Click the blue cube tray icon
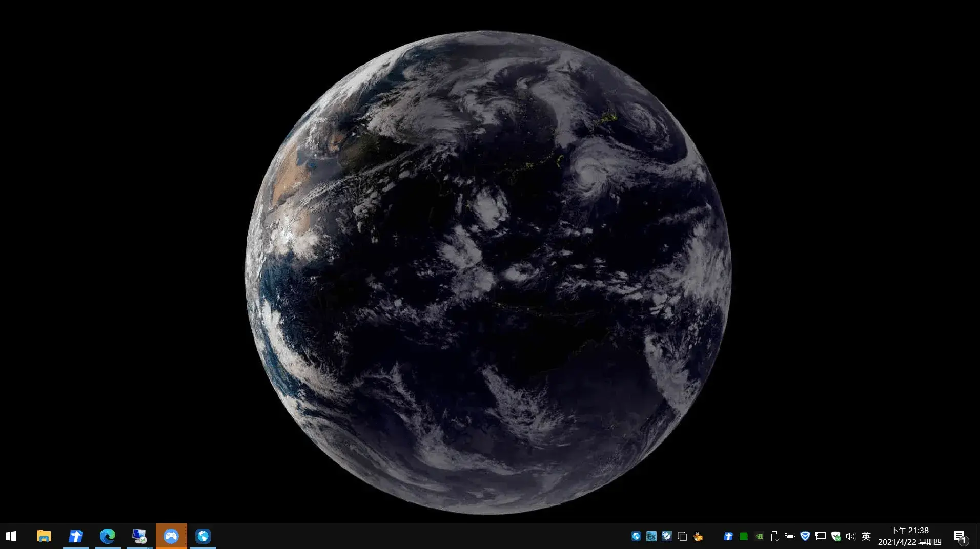 [x=667, y=536]
